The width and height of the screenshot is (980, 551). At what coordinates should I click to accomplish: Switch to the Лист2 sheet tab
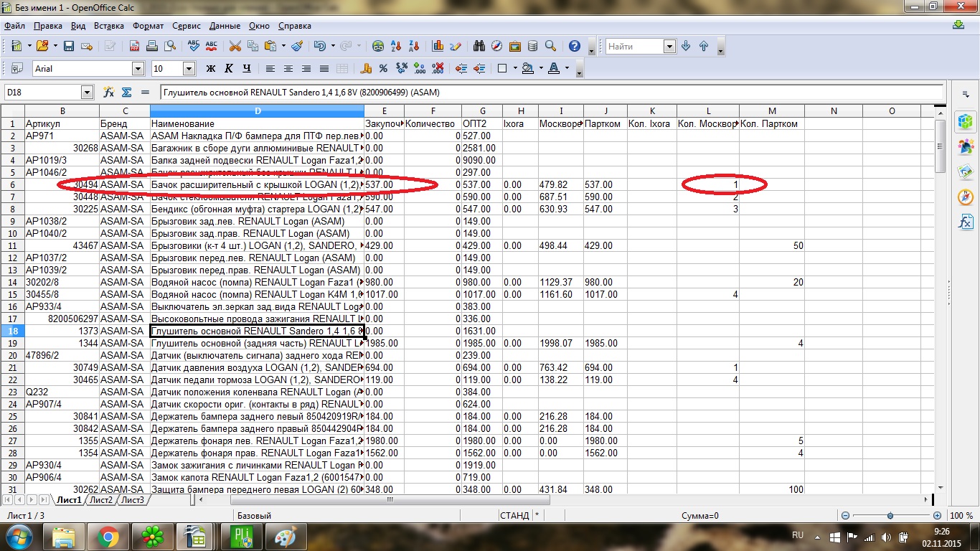[101, 500]
